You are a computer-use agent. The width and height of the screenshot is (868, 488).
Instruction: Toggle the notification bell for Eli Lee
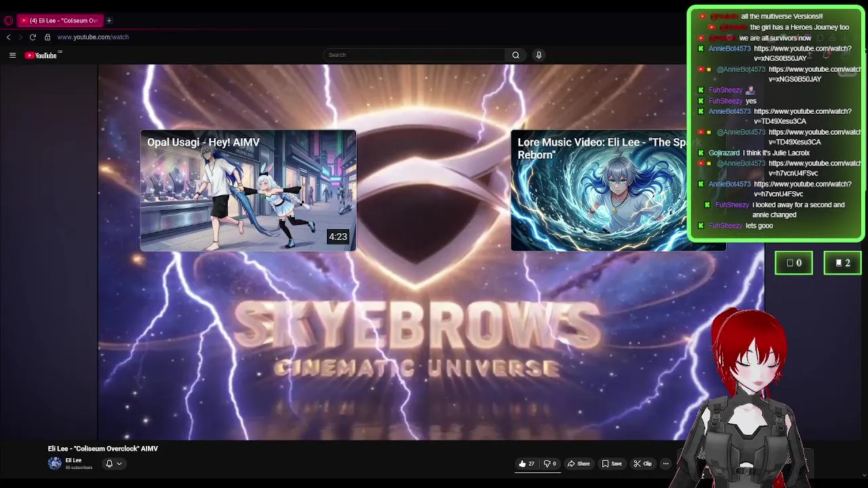tap(109, 464)
